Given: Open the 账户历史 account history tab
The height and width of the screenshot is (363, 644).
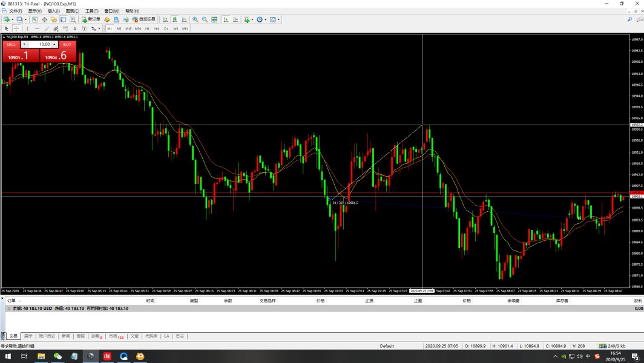Looking at the screenshot, I should point(47,336).
